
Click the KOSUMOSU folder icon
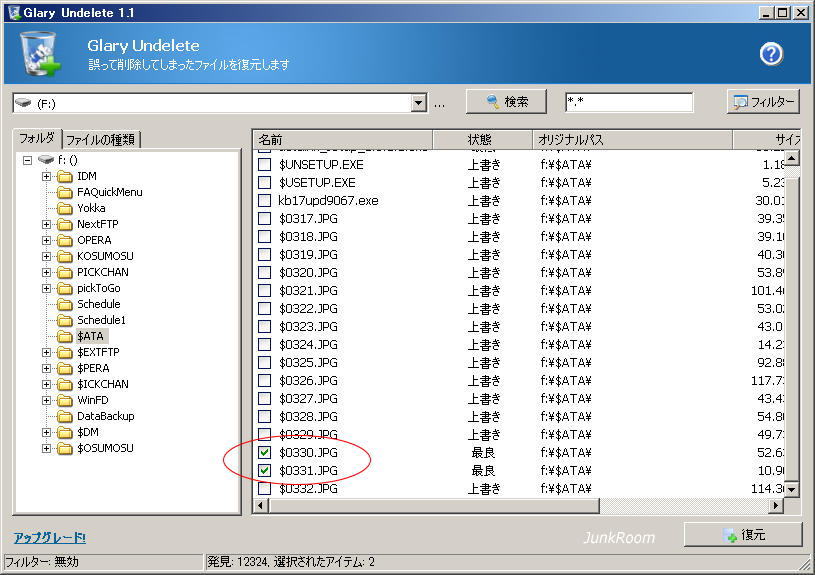65,256
